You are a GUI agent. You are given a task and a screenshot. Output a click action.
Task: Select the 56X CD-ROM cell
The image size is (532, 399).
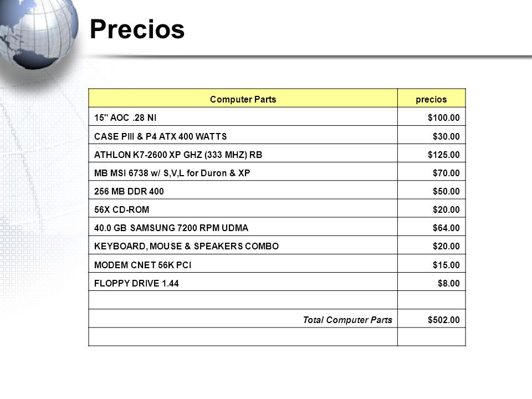(x=243, y=208)
